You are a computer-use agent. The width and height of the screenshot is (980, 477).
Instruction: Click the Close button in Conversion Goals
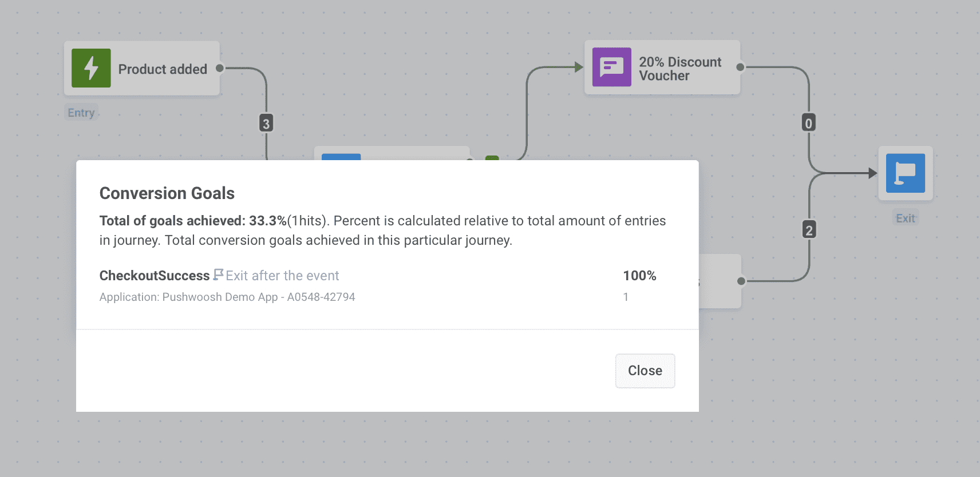(x=645, y=371)
